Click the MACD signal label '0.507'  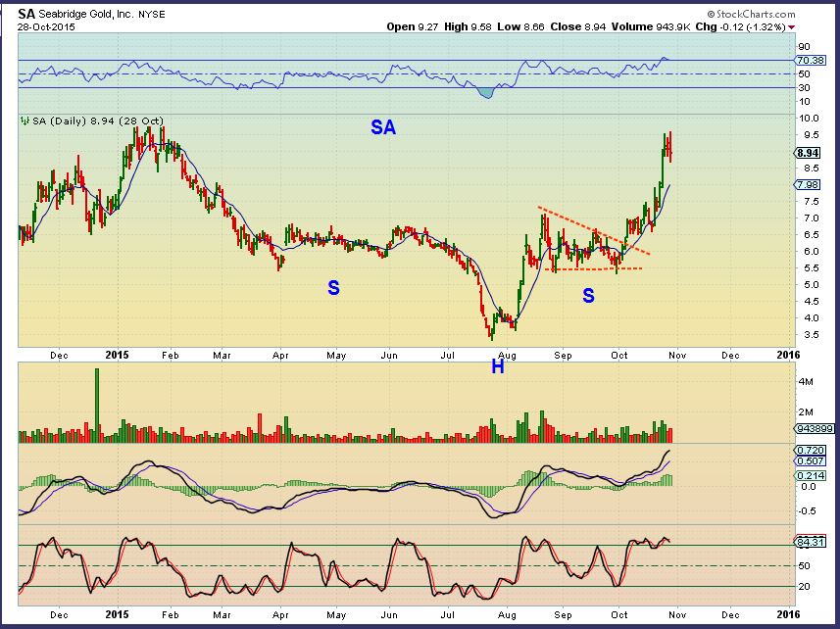point(810,461)
